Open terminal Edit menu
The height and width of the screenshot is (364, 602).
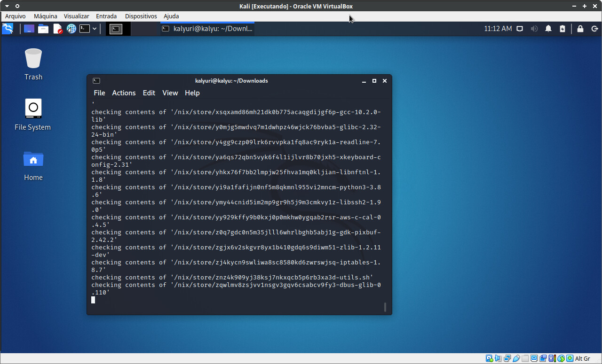pos(149,93)
